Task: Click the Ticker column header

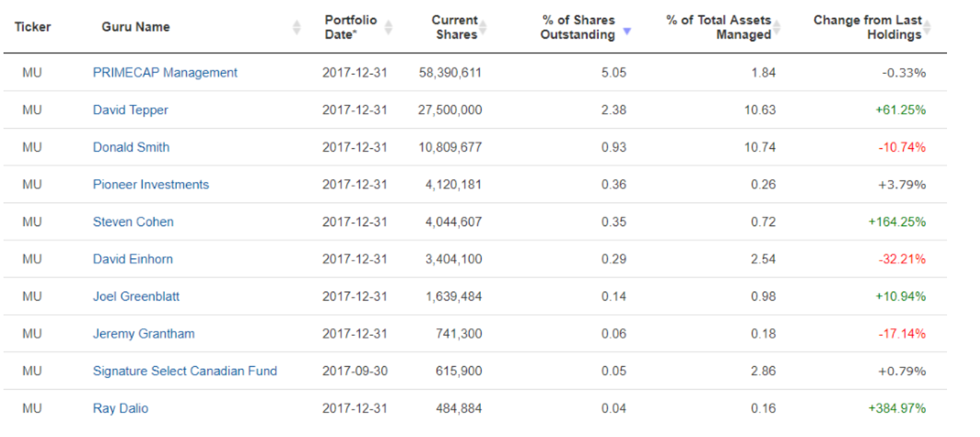Action: [x=32, y=27]
